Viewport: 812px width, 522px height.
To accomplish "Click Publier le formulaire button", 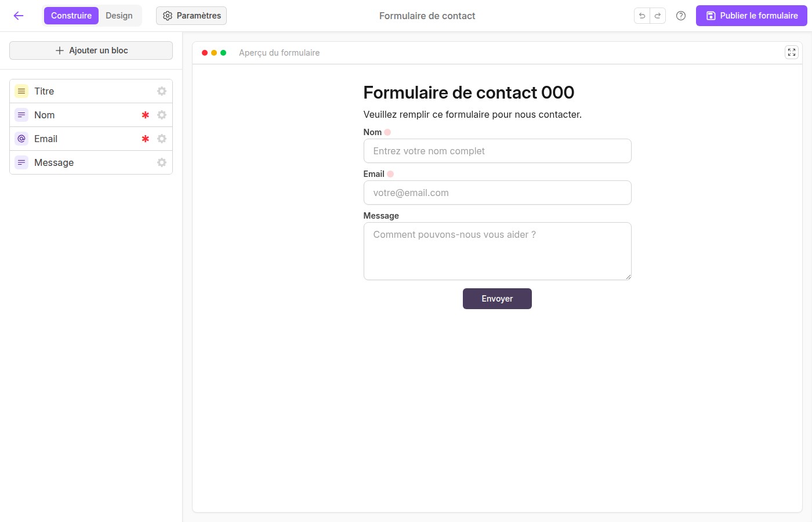I will coord(752,16).
